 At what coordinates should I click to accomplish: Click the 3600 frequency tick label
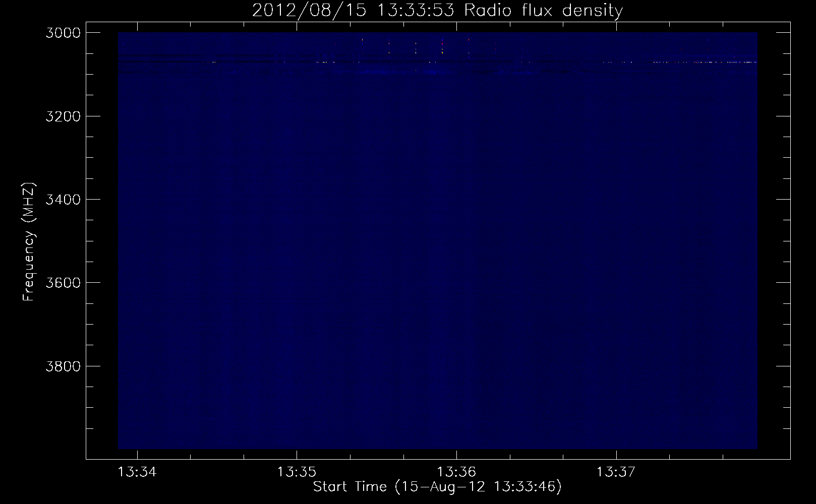tap(64, 282)
